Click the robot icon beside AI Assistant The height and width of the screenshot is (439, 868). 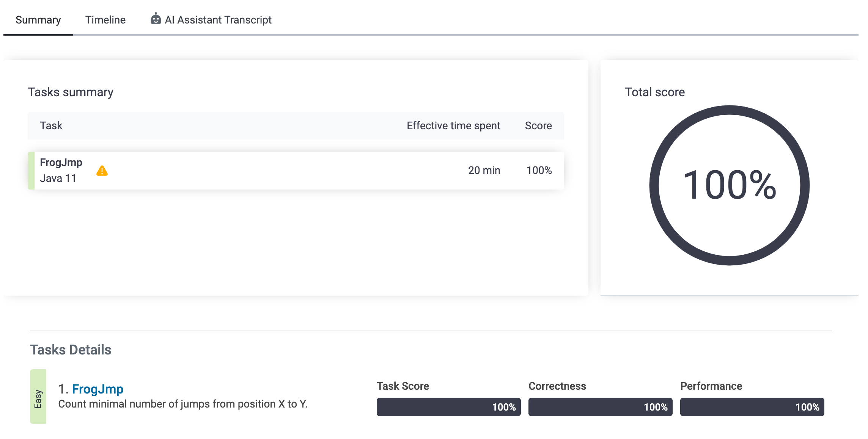point(156,19)
